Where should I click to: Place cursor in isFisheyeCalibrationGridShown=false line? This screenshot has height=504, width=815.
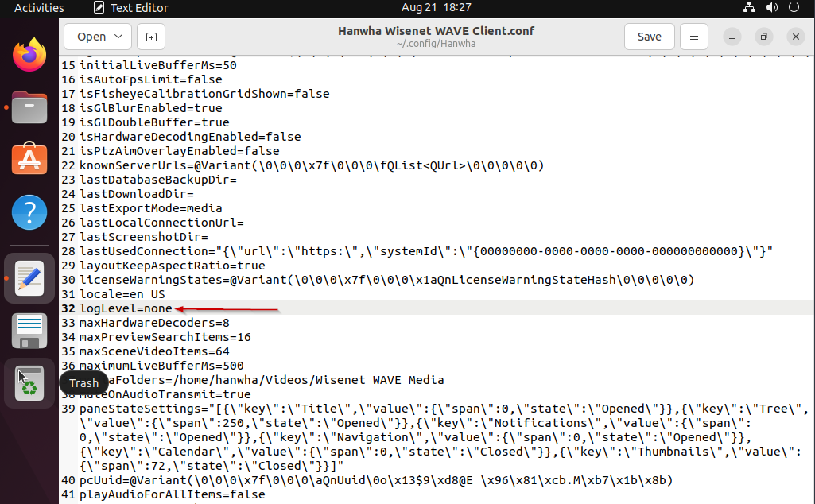point(204,94)
